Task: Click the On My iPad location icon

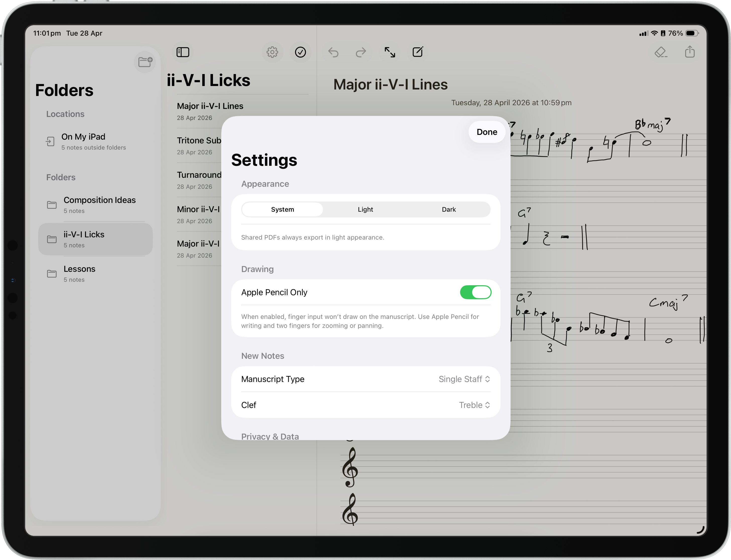Action: pos(50,141)
